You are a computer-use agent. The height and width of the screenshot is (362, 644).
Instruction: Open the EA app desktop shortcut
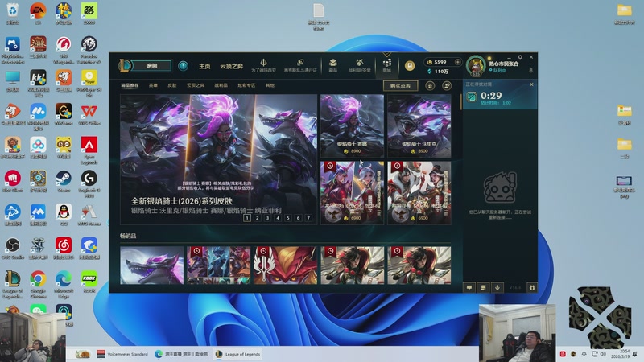38,14
